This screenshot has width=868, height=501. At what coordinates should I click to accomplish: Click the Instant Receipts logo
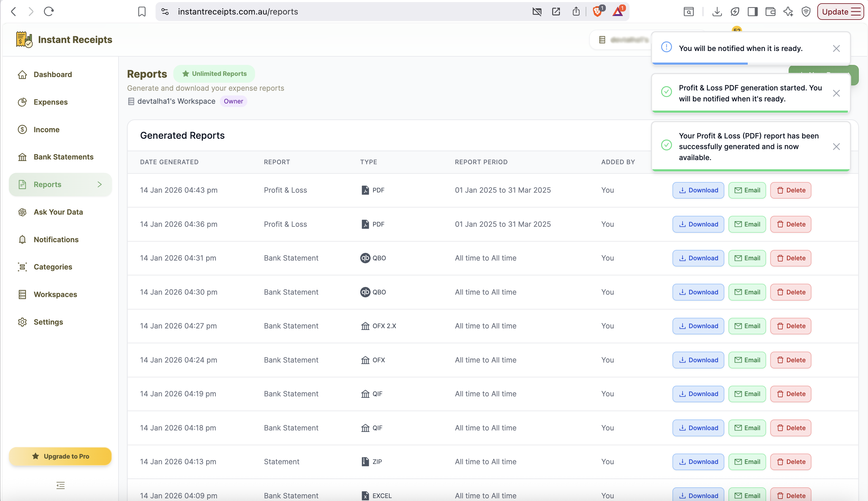(64, 39)
